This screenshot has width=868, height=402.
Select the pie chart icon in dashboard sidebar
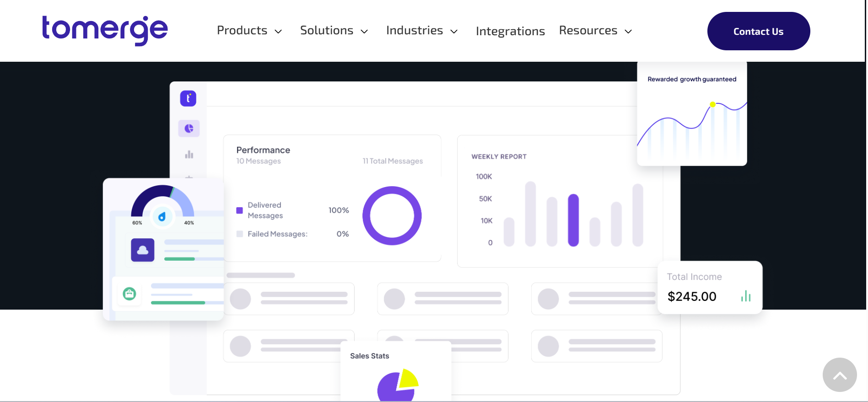pyautogui.click(x=189, y=129)
